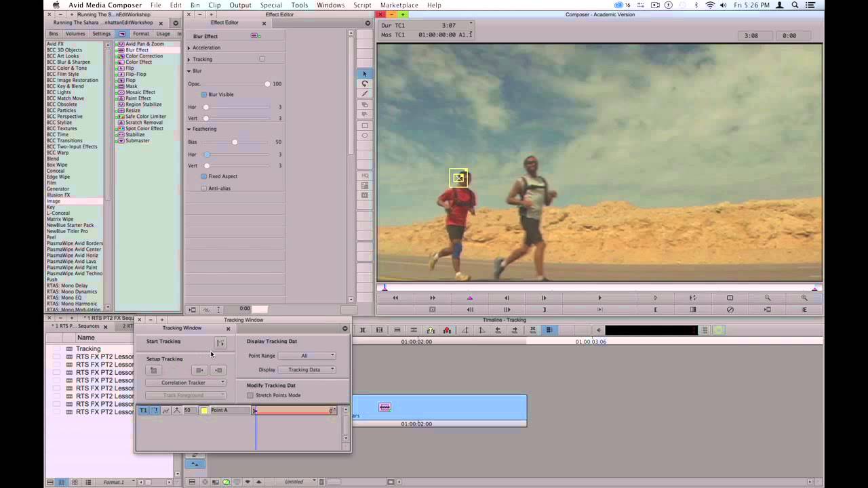Enable Stretch Points Mode checkbox
868x488 pixels.
click(x=250, y=395)
